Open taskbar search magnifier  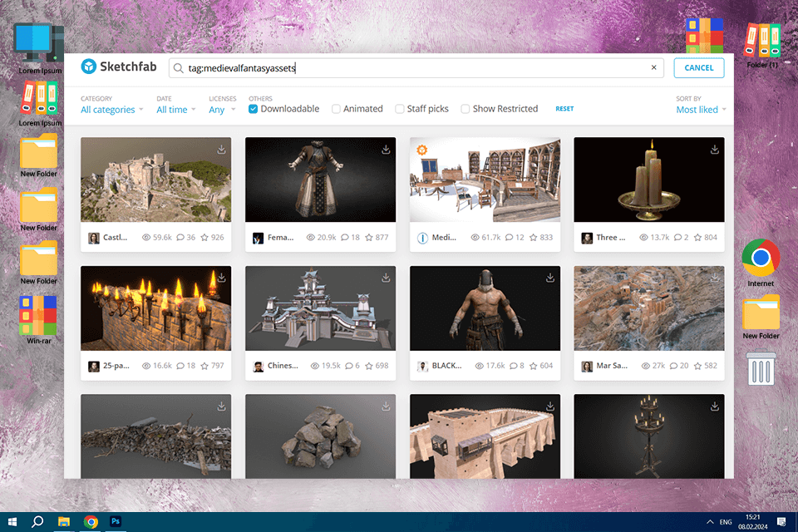point(37,522)
